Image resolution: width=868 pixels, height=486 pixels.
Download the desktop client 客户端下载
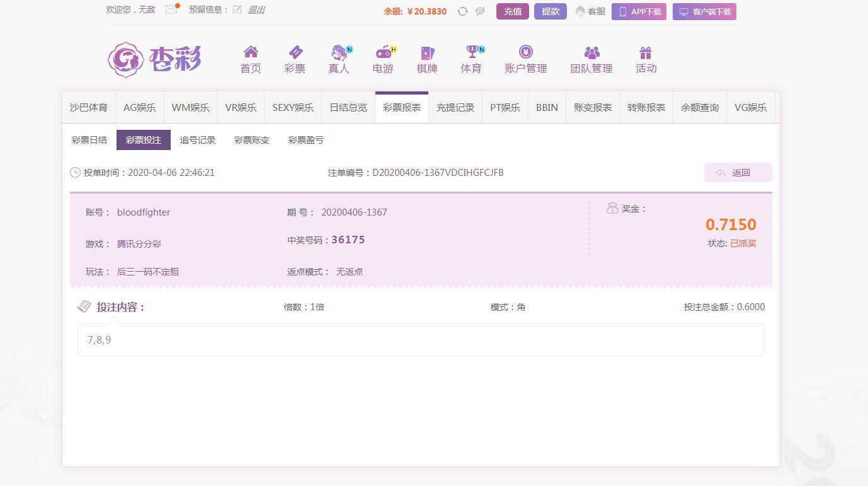pos(704,11)
